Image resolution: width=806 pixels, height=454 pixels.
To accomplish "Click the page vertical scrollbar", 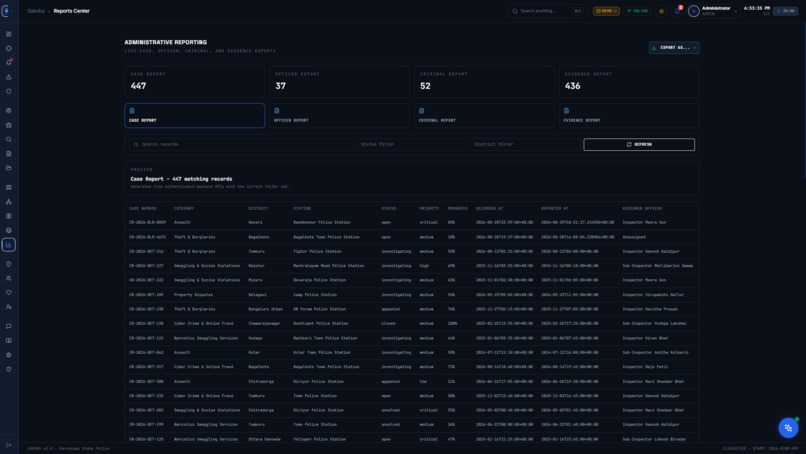I will [804, 103].
